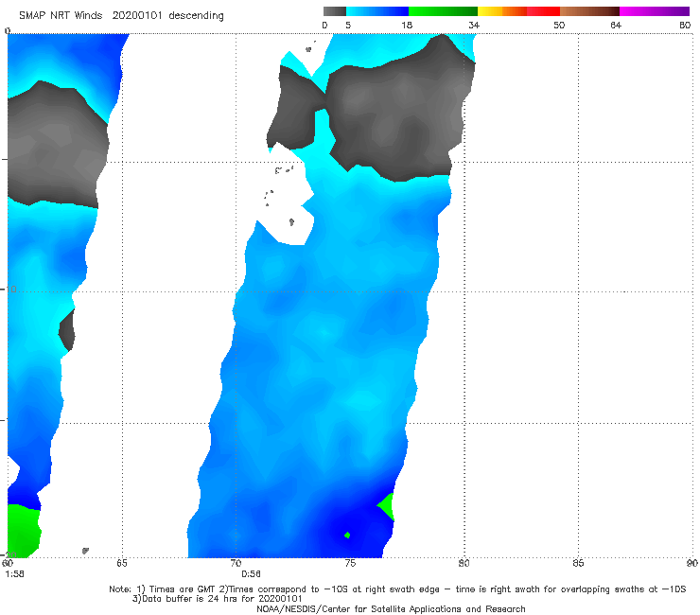Click the color bar label '34'
The image size is (700, 615).
[x=474, y=25]
